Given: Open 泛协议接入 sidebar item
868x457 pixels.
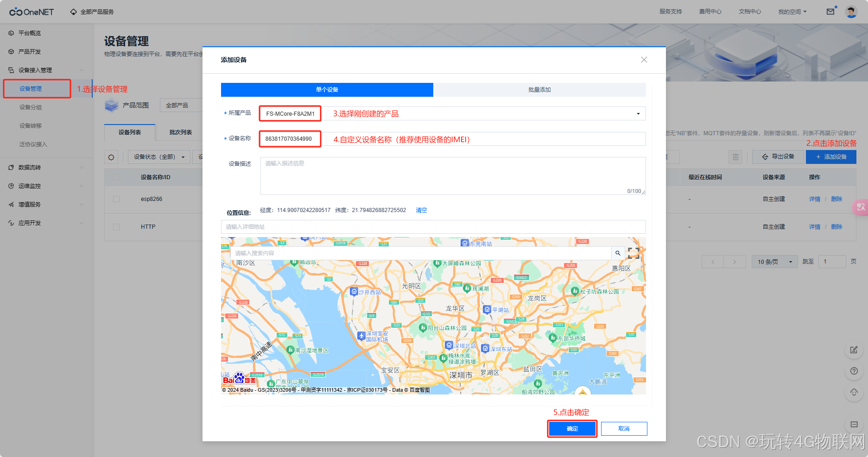Looking at the screenshot, I should click(x=33, y=144).
